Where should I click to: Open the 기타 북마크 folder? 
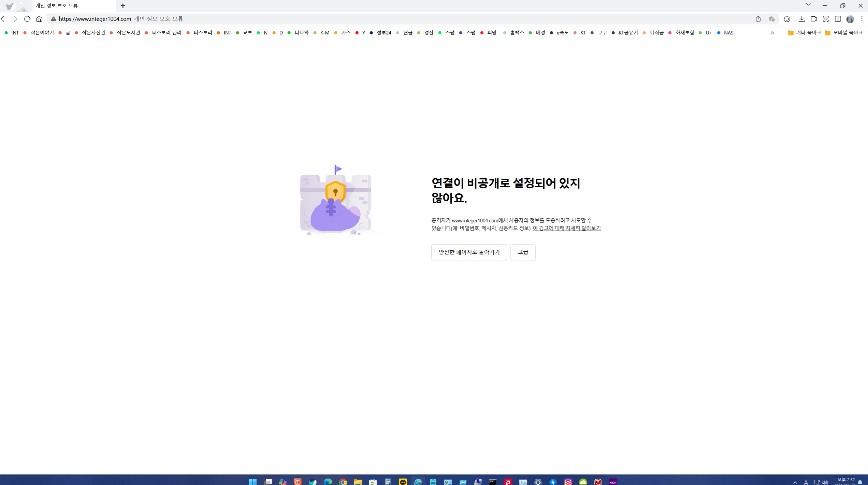804,33
